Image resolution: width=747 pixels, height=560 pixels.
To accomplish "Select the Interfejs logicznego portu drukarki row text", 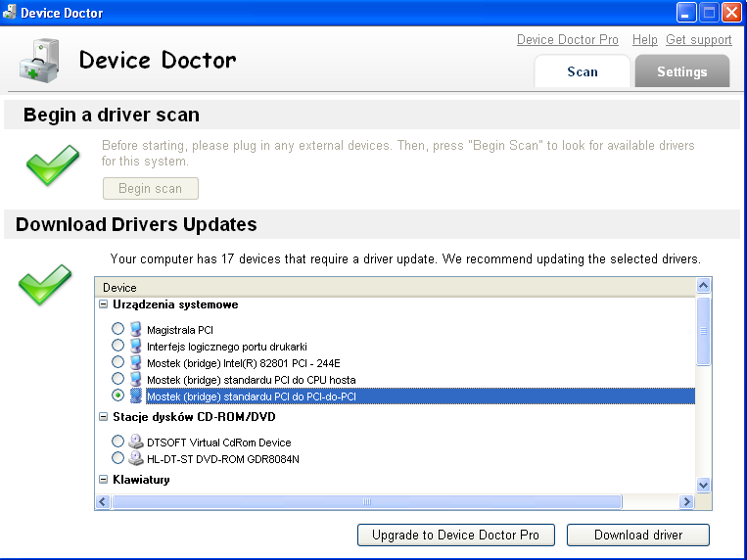I will click(227, 347).
